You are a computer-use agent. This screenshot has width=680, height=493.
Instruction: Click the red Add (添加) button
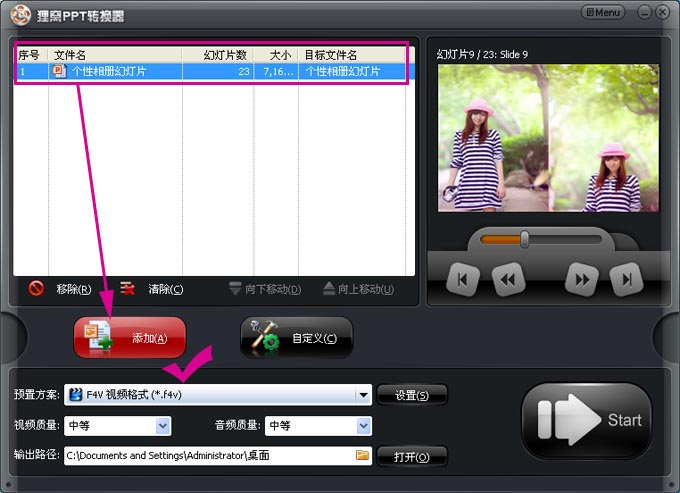click(x=130, y=337)
